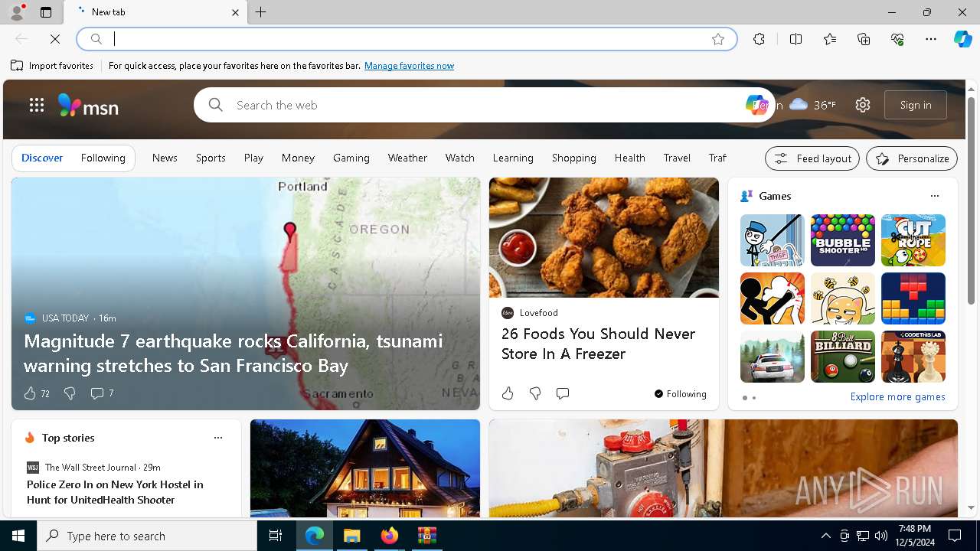Dislike the 26 Foods article

pos(535,393)
